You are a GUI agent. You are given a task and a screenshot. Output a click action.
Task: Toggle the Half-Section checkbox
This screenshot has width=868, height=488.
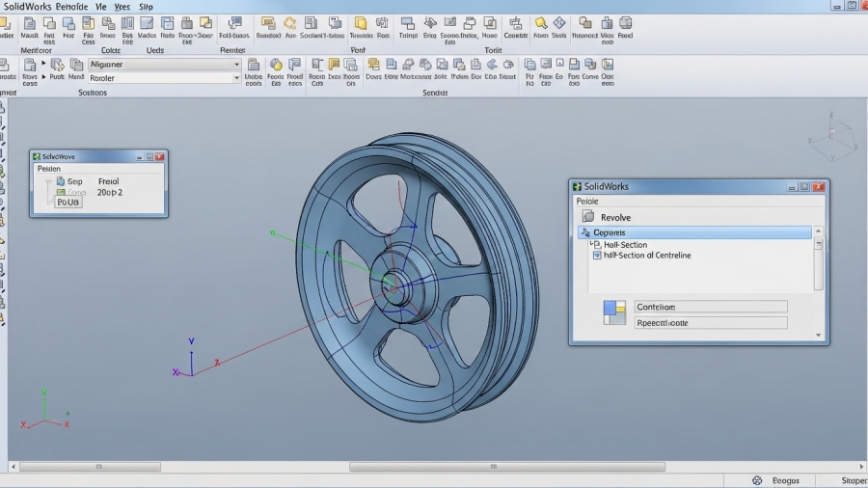[597, 245]
